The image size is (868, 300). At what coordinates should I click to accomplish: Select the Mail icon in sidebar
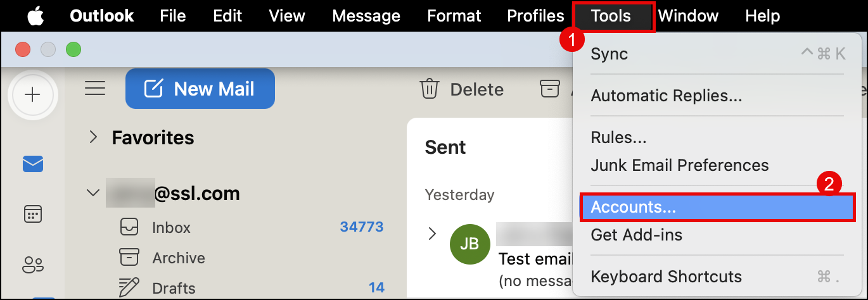(x=33, y=165)
